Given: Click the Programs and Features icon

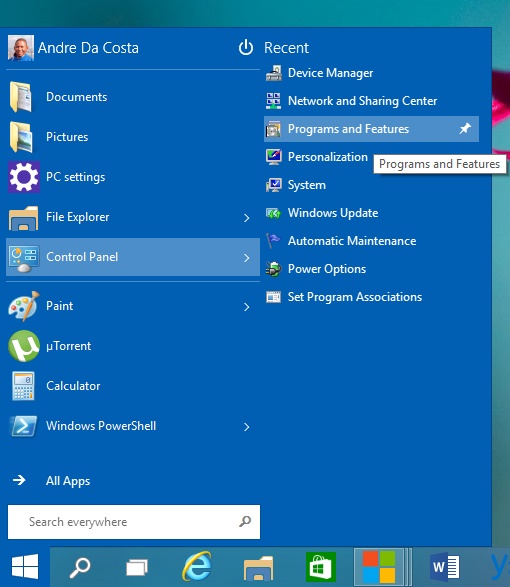Looking at the screenshot, I should [x=273, y=129].
